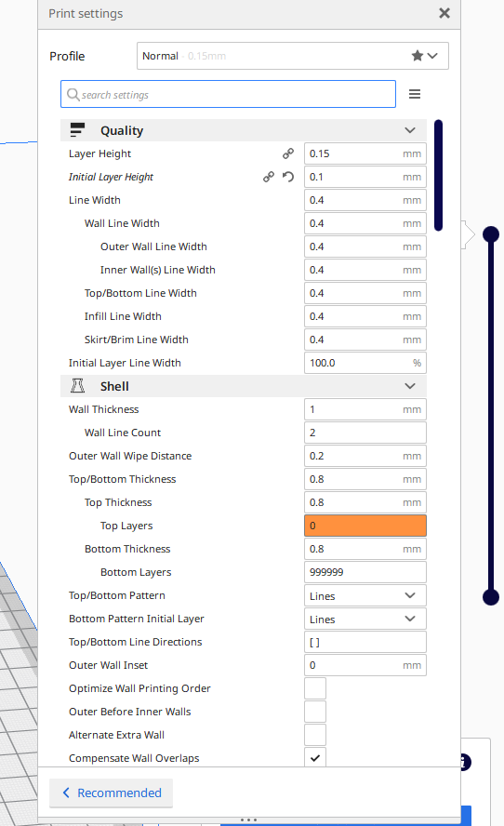Screen dimensions: 504x826
Task: Edit Skirt/Brim Line Width field
Action: click(x=365, y=340)
